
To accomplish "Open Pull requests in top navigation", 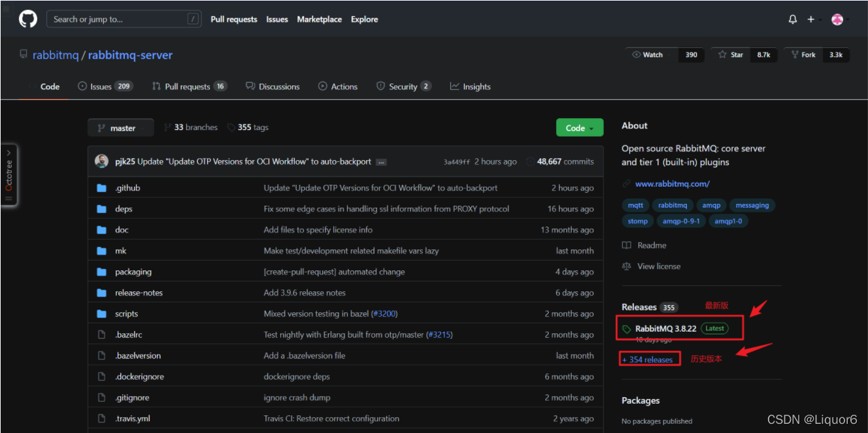I will click(x=234, y=20).
